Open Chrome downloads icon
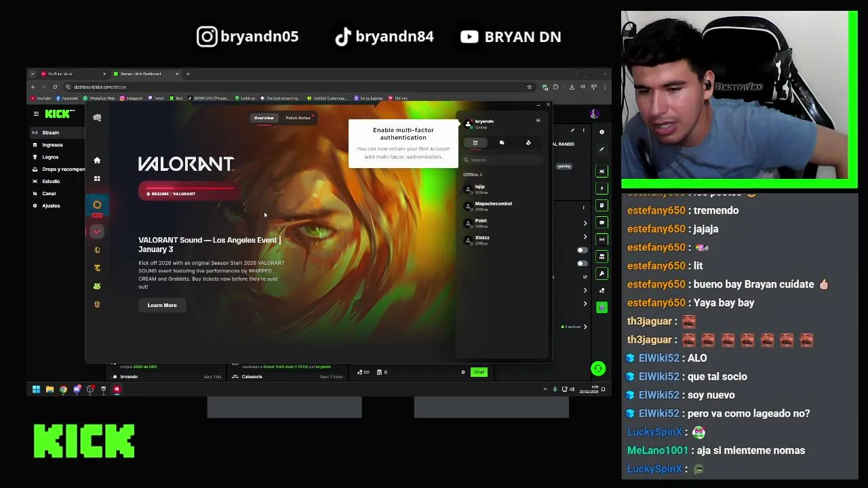This screenshot has width=868, height=488. [x=572, y=87]
